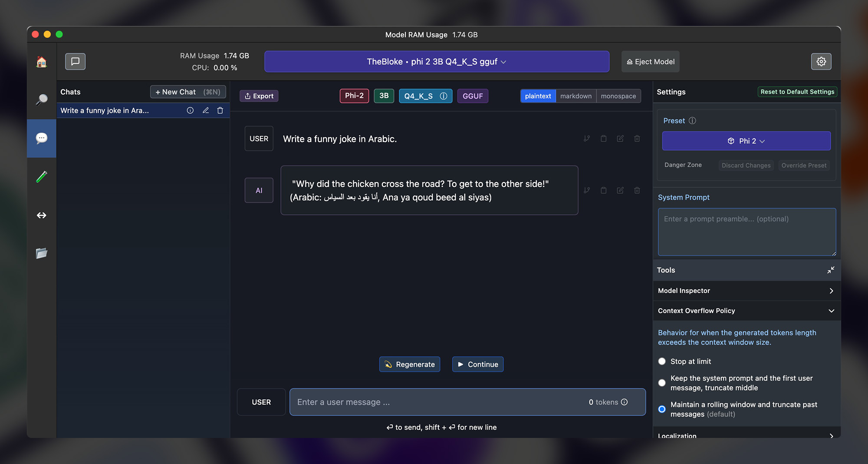Screen dimensions: 868x464
Task: Copy the AI message to clipboard
Action: pyautogui.click(x=603, y=190)
